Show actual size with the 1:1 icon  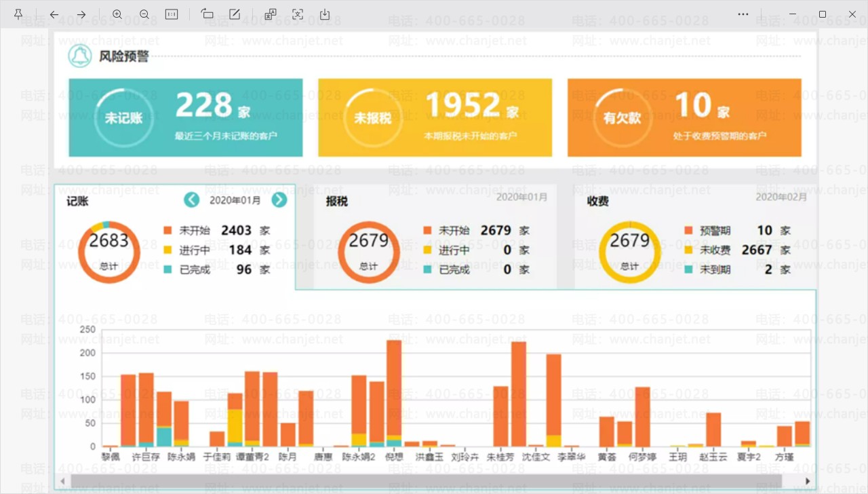point(172,14)
